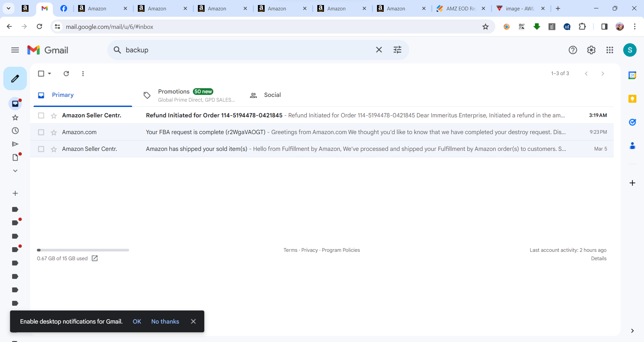
Task: Open the Privacy link
Action: (310, 250)
